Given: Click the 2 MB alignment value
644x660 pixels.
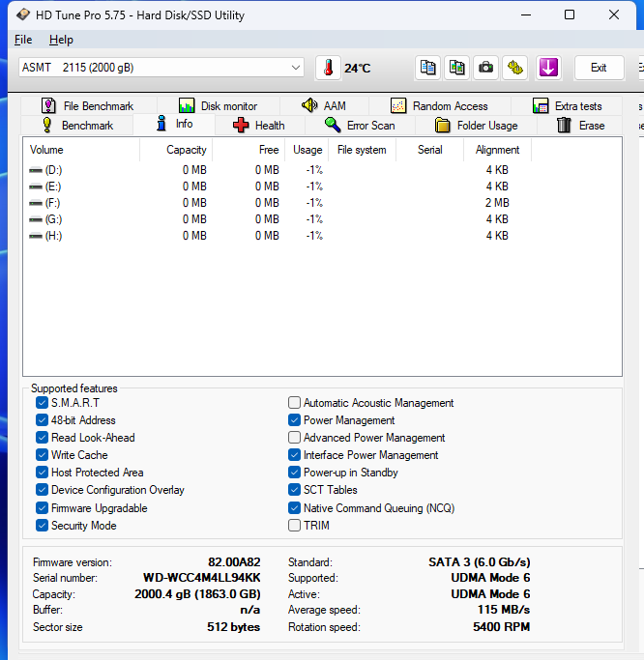Looking at the screenshot, I should (497, 203).
